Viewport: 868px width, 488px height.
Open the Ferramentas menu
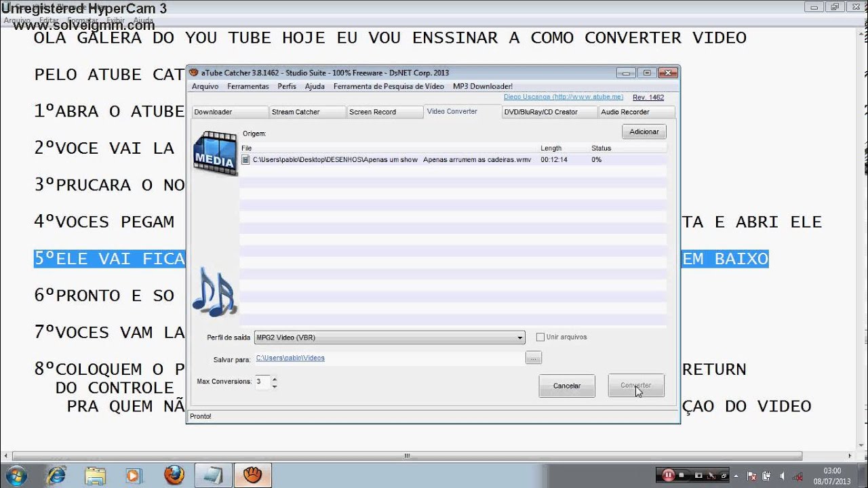click(248, 86)
